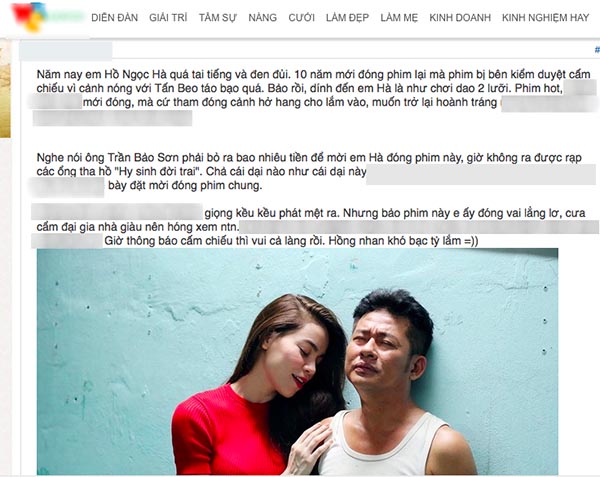Open KINH NGHIỆM HAY menu item
This screenshot has height=477, width=600.
click(545, 18)
